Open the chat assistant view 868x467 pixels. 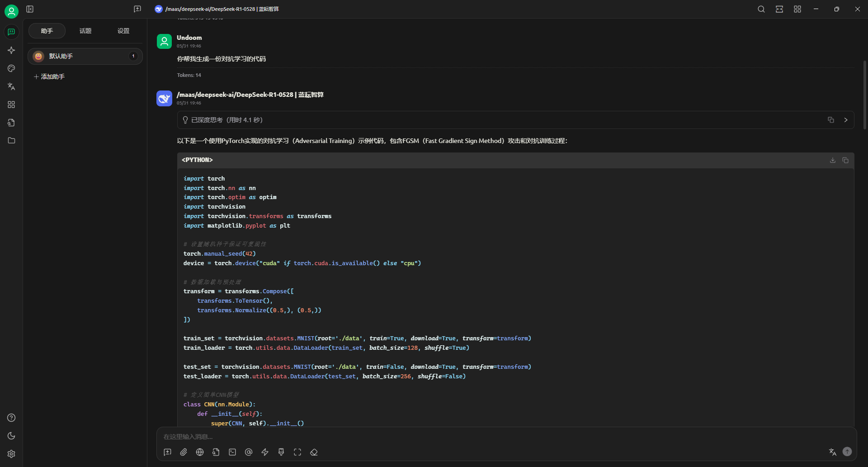click(x=11, y=32)
